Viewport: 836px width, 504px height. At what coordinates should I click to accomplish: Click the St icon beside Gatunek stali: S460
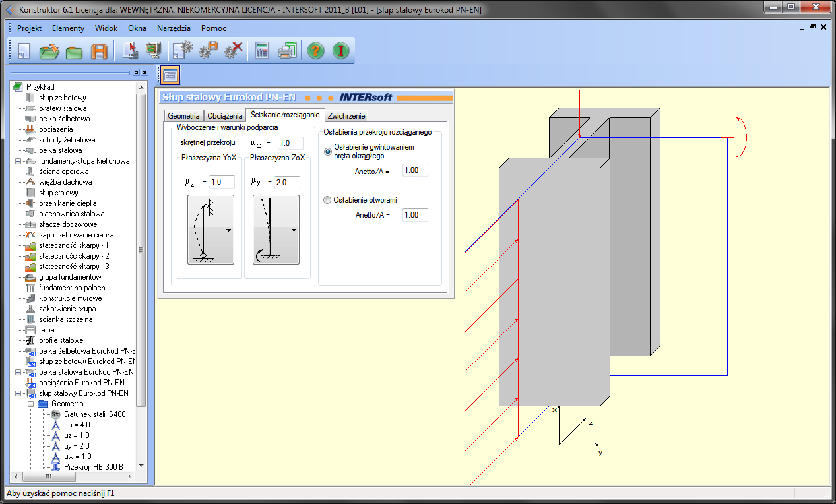coord(55,414)
